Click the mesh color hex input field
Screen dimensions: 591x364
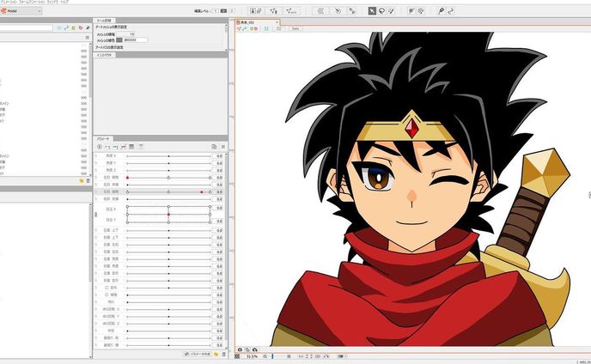pyautogui.click(x=136, y=40)
